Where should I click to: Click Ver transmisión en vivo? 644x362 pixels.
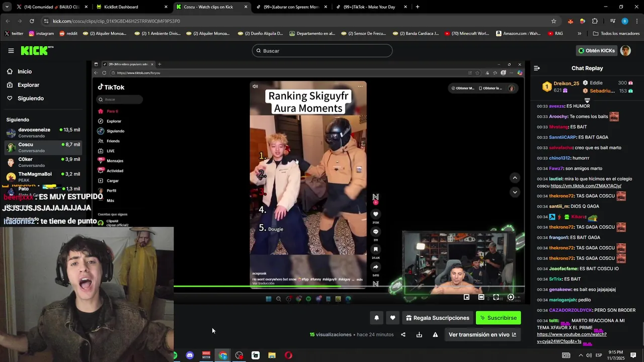click(x=482, y=335)
